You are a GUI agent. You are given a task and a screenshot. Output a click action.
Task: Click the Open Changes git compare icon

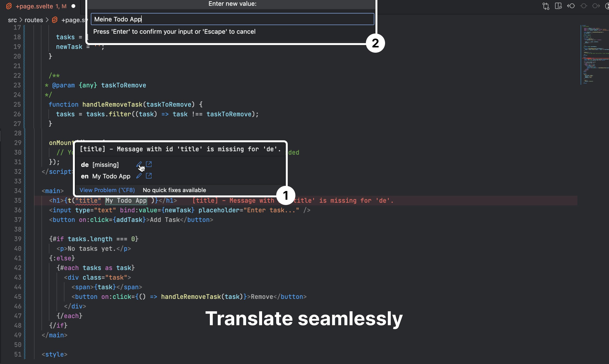click(546, 6)
